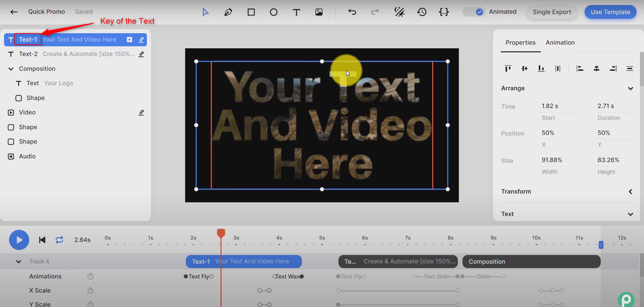Screen dimensions: 644x307
Task: Choose the Rectangle shape tool
Action: point(251,12)
